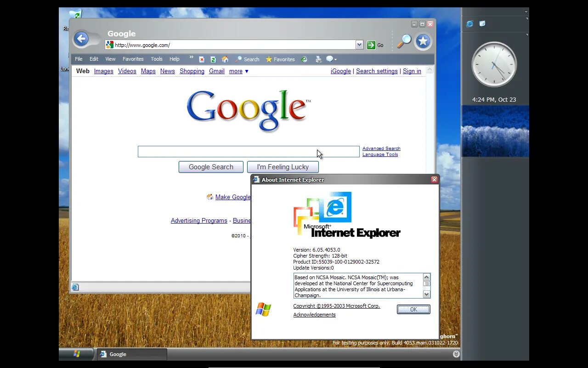Open the clock tile menu arrow

point(527,35)
